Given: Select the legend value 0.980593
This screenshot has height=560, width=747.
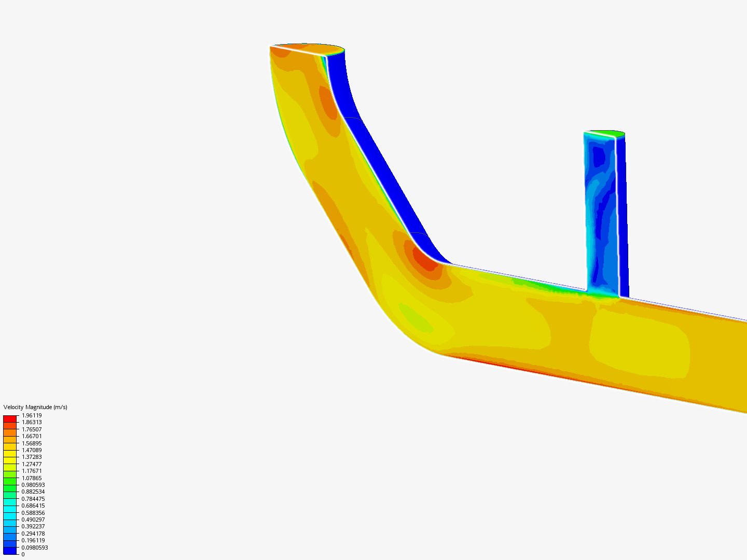Looking at the screenshot, I should [x=33, y=485].
